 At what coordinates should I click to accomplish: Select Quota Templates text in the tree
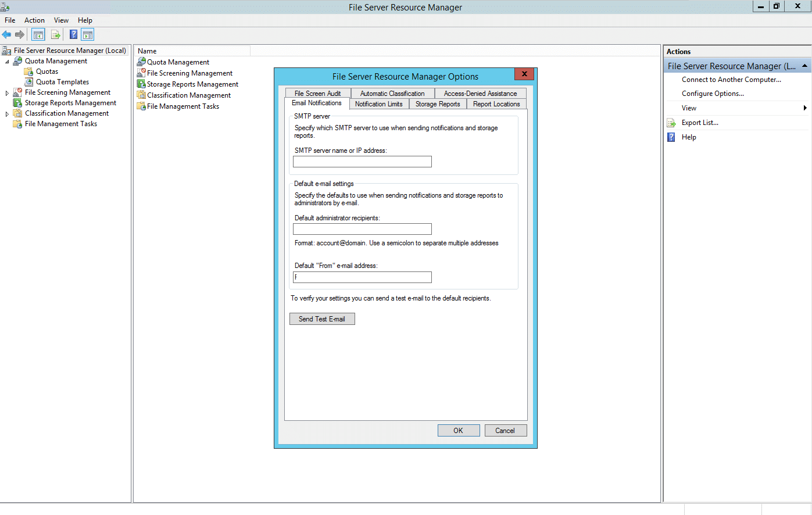pyautogui.click(x=62, y=82)
